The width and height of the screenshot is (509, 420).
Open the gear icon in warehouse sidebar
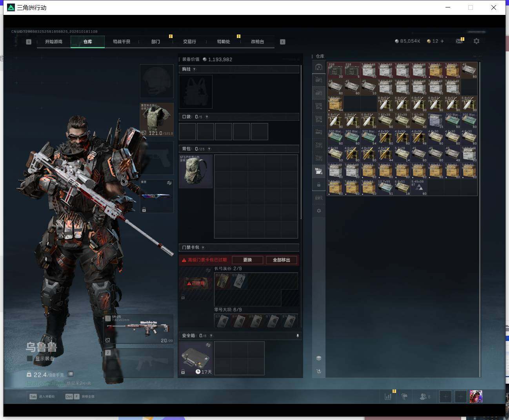[x=319, y=211]
